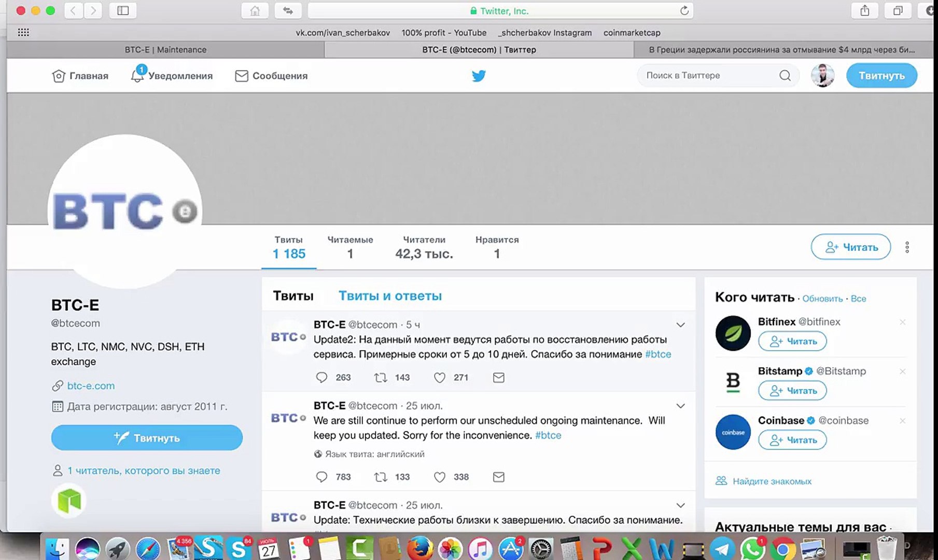The height and width of the screenshot is (560, 938).
Task: Click Твитнуть button under profile info
Action: 147,438
